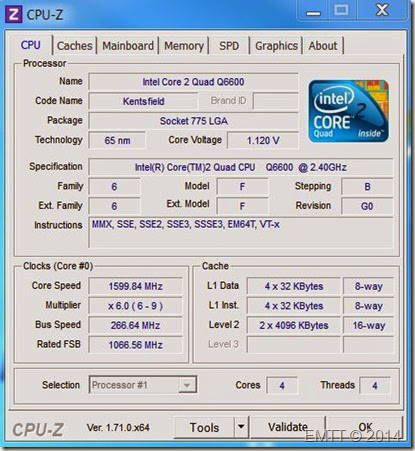Viewport: 415px width, 451px height.
Task: Click the Threads value 4
Action: (375, 386)
